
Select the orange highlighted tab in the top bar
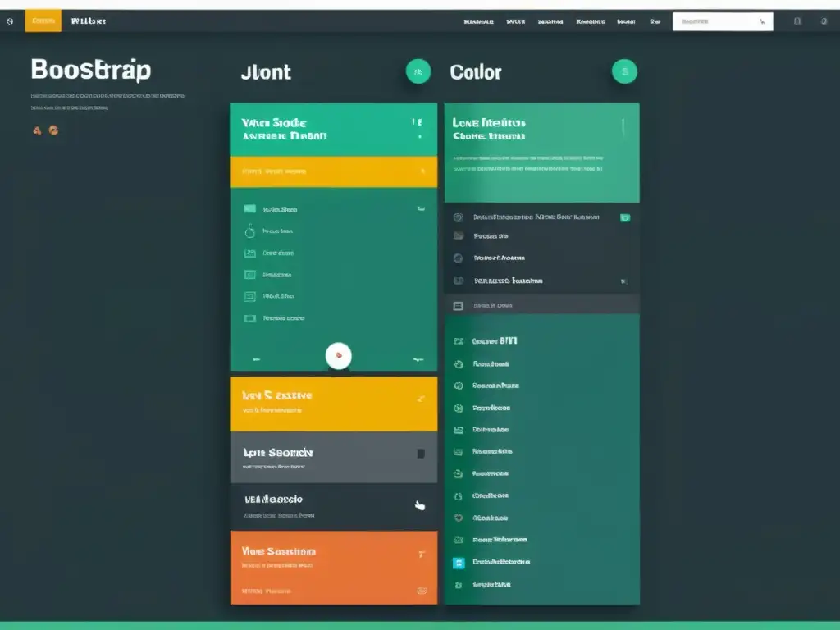[x=43, y=21]
